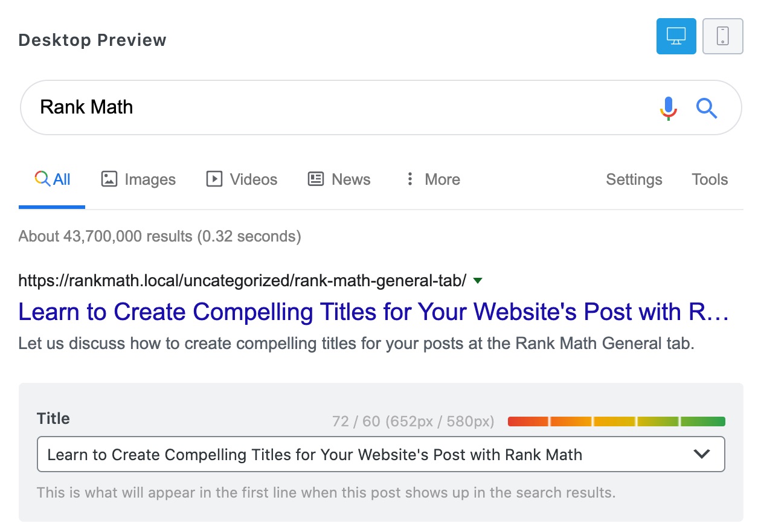Expand the Title field variable dropdown

pos(701,454)
